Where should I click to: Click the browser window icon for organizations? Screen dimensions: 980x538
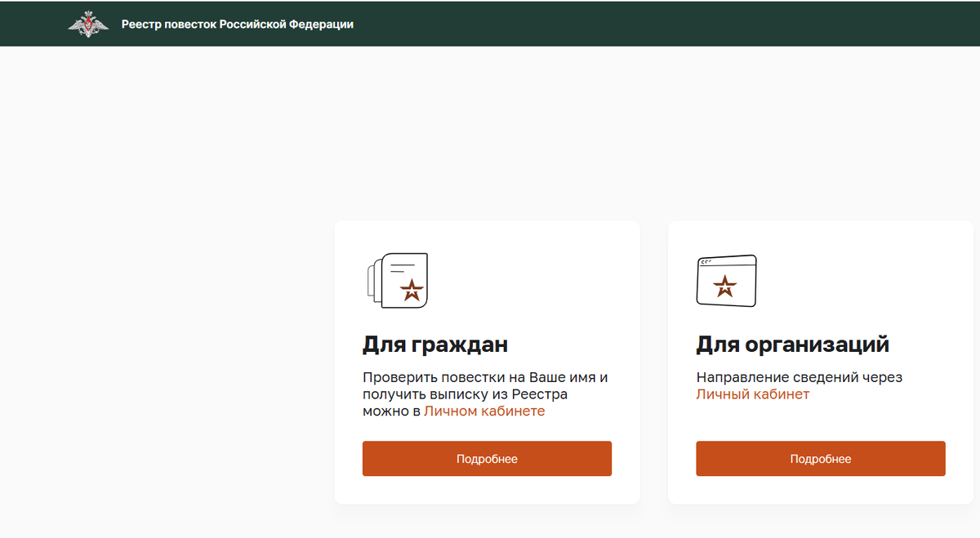[x=726, y=281]
